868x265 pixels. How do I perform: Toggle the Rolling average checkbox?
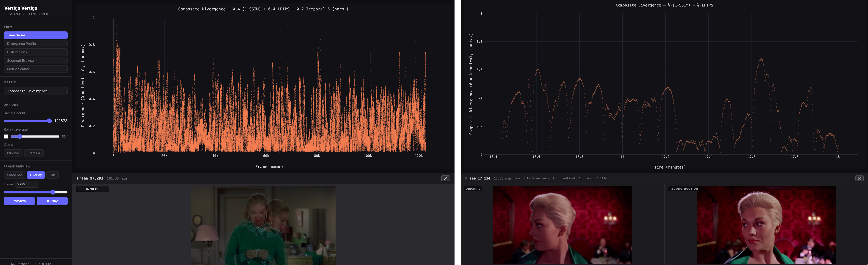point(6,136)
